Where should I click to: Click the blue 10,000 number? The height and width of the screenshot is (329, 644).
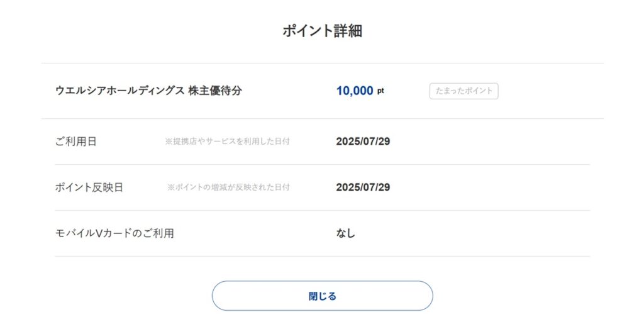[355, 91]
